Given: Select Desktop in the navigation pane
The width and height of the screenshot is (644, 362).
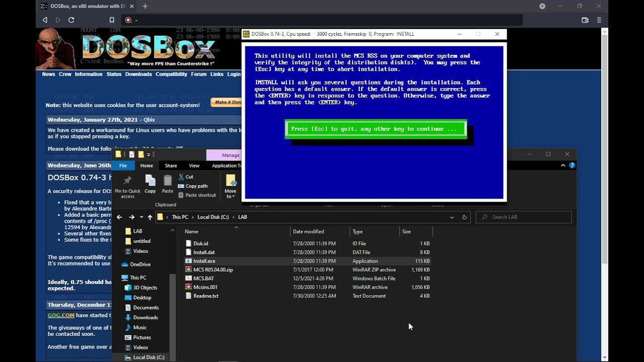Looking at the screenshot, I should point(142,298).
